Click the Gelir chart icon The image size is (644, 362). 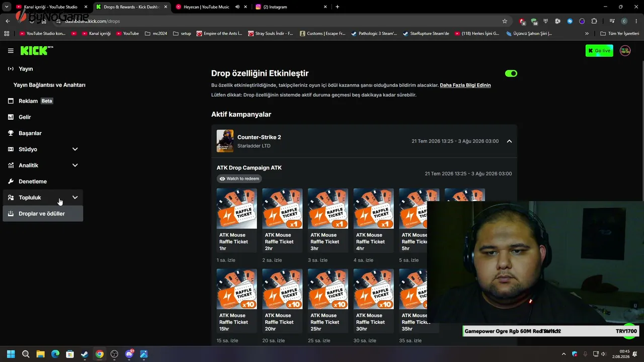11,117
